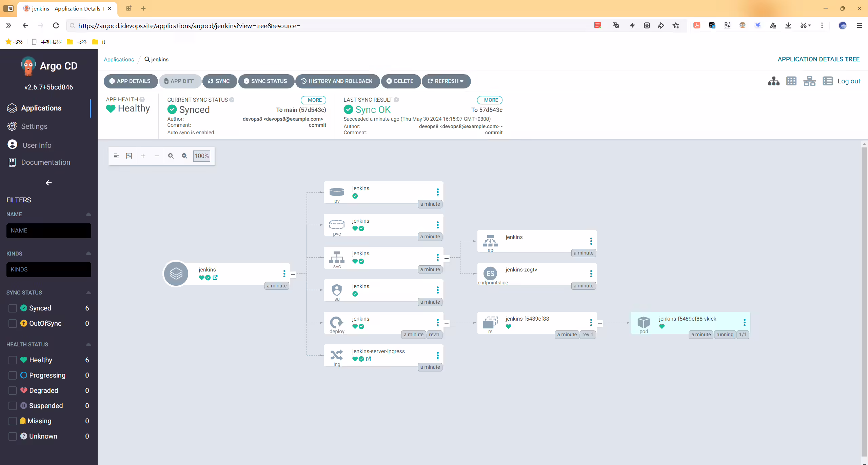Collapse children of the jenkins svc node
Image resolution: width=868 pixels, height=465 pixels.
pos(447,258)
